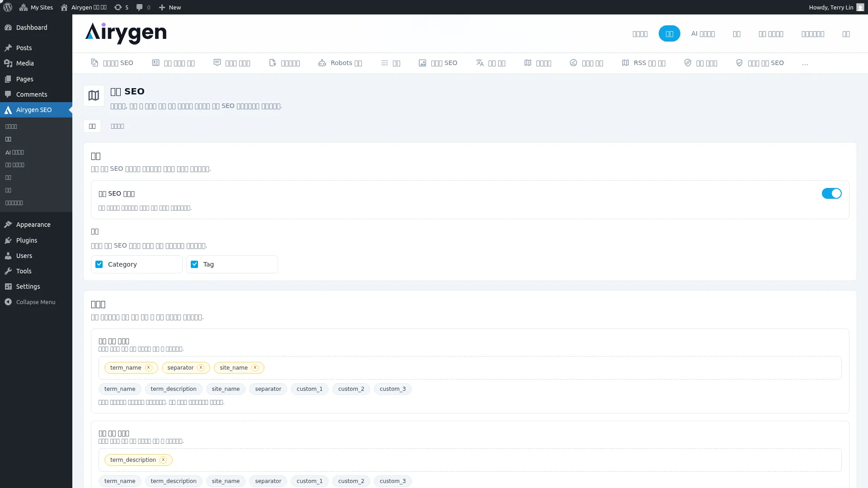Open the Settings menu in sidebar
The image size is (868, 488).
[x=36, y=286]
